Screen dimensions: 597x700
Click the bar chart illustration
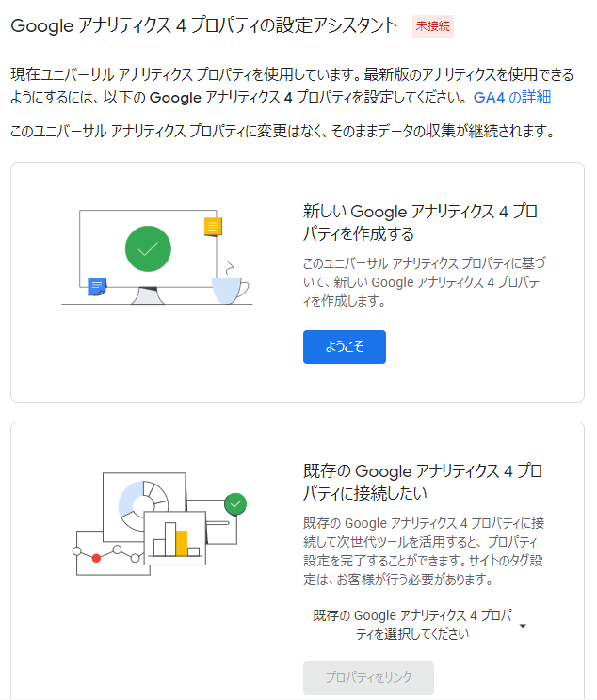175,538
